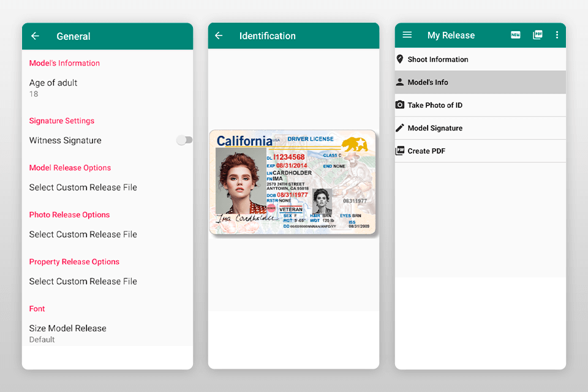The width and height of the screenshot is (588, 392).
Task: Go back from the General settings screen
Action: (35, 36)
